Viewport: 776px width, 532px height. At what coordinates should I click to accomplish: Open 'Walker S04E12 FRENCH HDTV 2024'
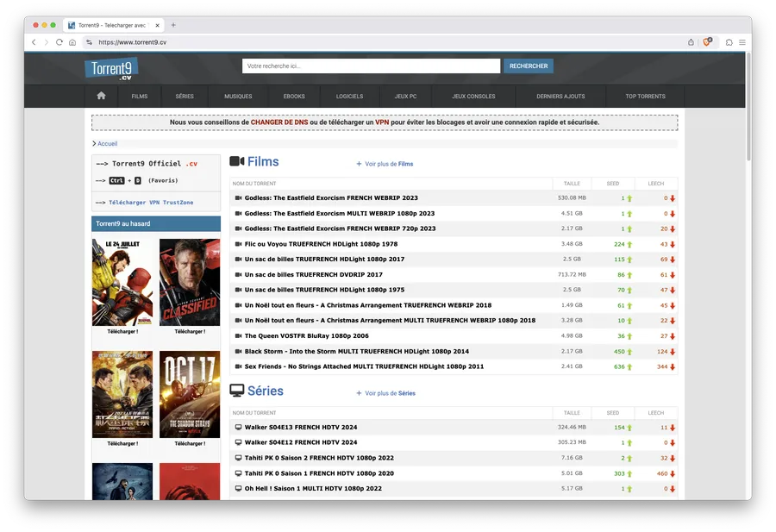[x=300, y=442]
